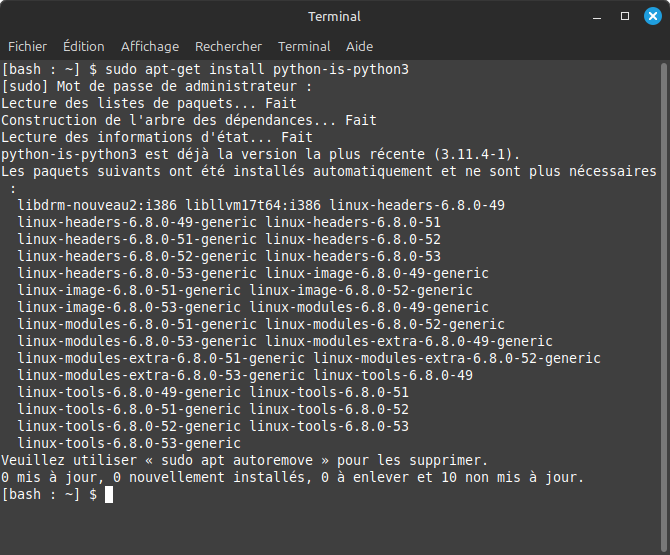Click the cursor block at the last prompt
The width and height of the screenshot is (670, 555).
point(109,495)
